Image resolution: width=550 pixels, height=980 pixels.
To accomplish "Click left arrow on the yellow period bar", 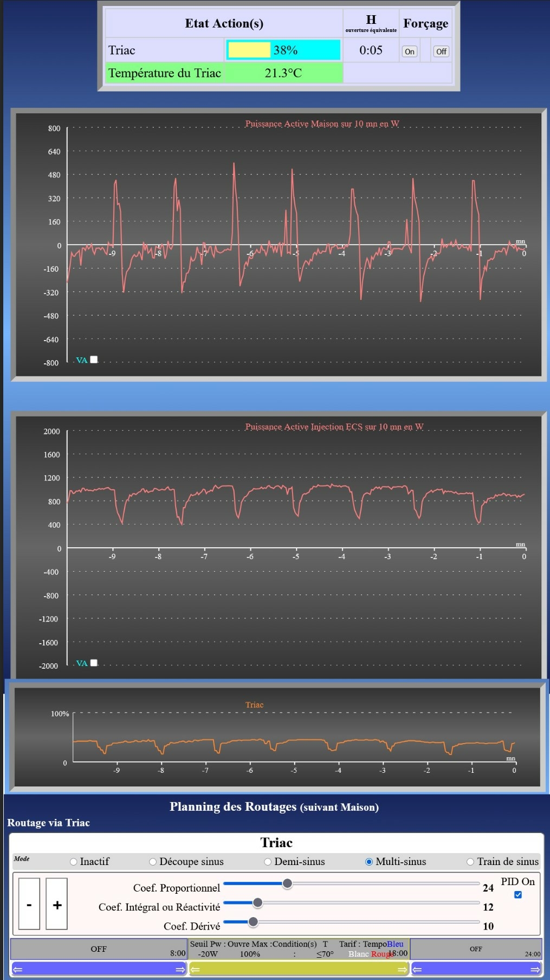I will pyautogui.click(x=195, y=969).
